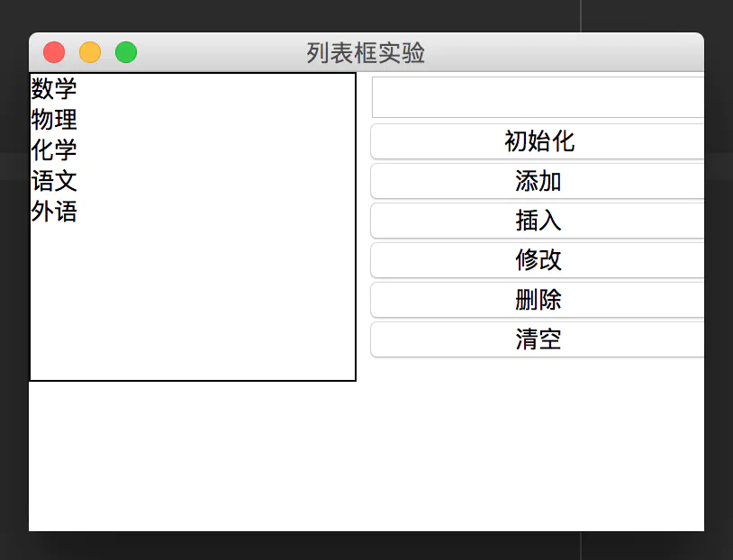Minimize the window with the yellow button
The height and width of the screenshot is (560, 733).
pyautogui.click(x=90, y=52)
